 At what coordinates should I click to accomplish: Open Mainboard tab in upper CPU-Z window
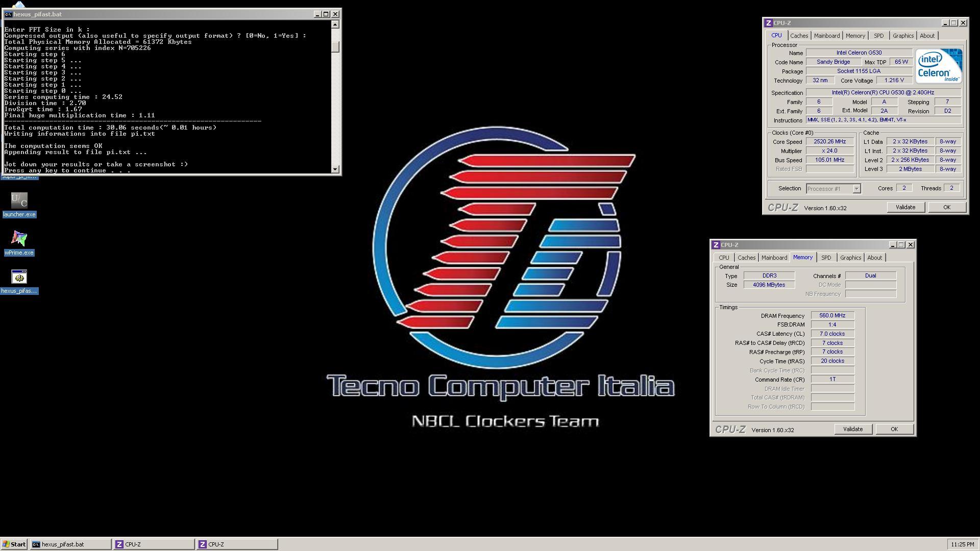[x=827, y=36]
